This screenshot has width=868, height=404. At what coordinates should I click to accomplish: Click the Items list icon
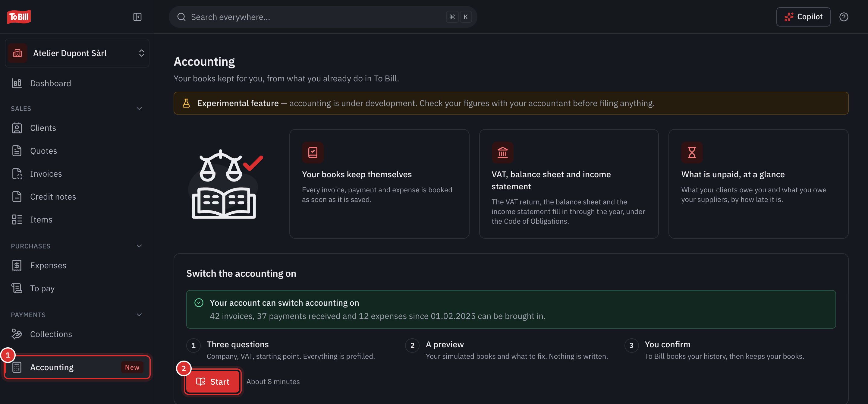coord(17,220)
